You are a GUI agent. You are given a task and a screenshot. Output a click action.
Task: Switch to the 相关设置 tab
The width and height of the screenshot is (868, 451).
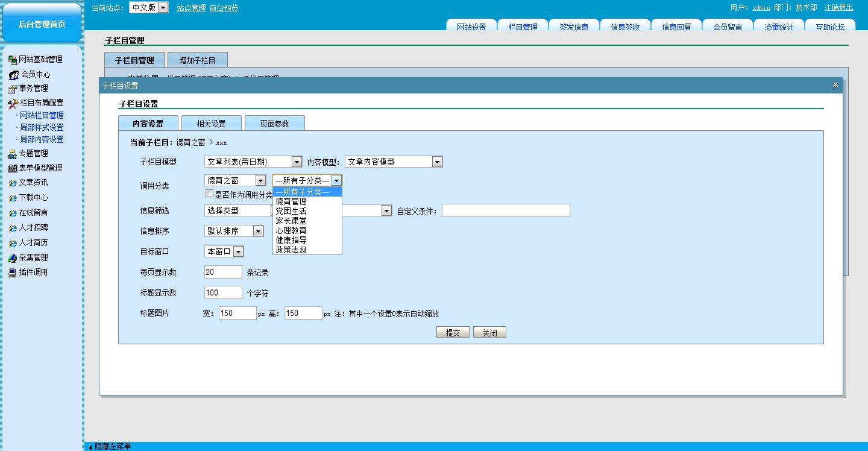point(211,124)
